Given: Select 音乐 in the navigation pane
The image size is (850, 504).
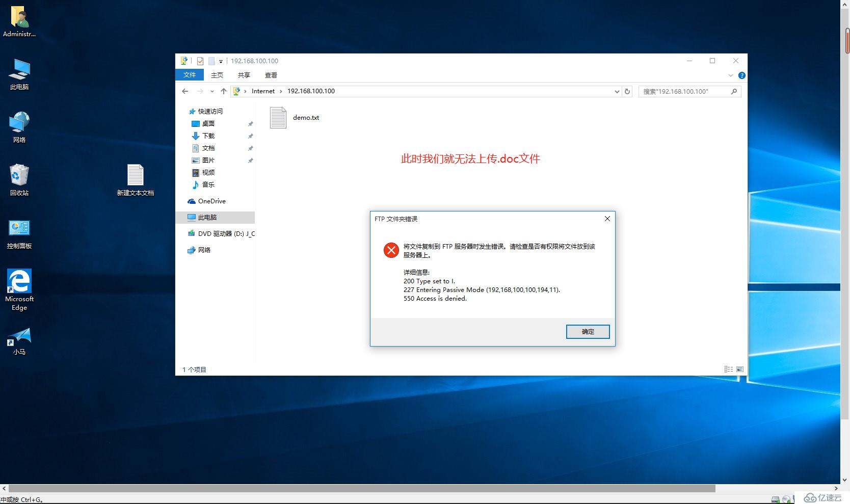Looking at the screenshot, I should (203, 184).
